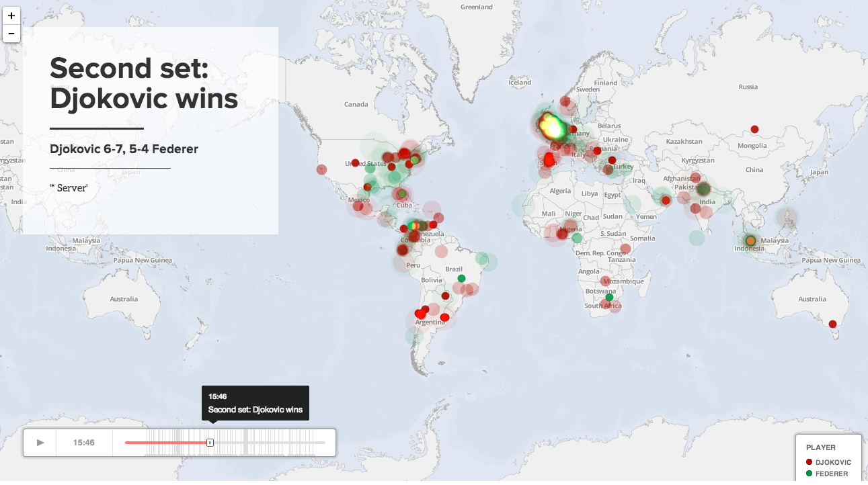
Task: Click the PLAYER legend heading
Action: pyautogui.click(x=821, y=447)
